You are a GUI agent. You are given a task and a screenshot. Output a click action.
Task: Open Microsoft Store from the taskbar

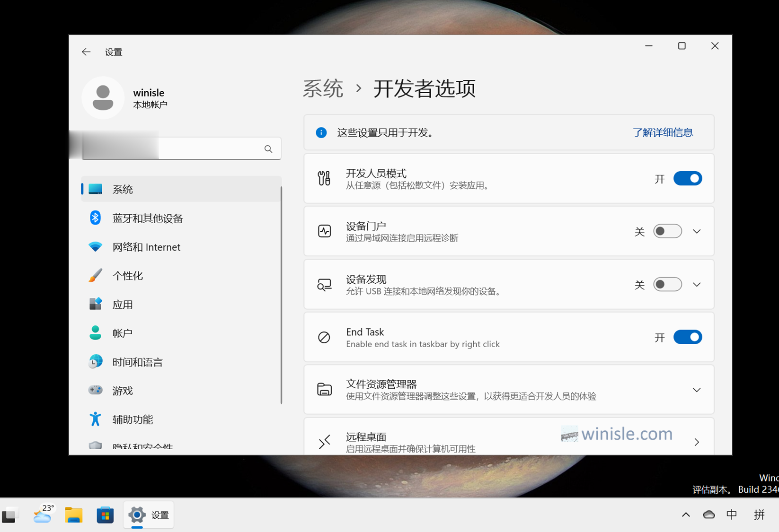(105, 515)
